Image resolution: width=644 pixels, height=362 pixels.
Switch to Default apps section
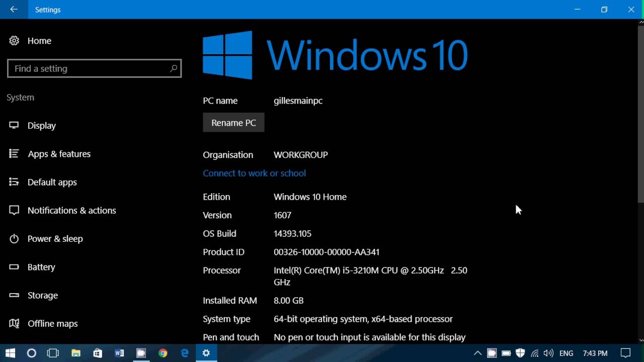52,182
